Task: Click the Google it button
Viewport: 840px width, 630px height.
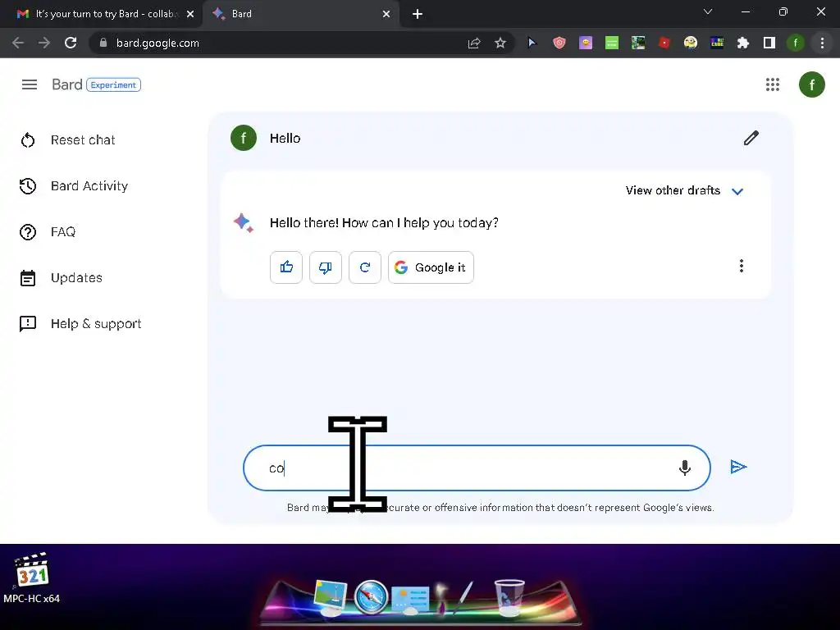Action: pos(431,267)
